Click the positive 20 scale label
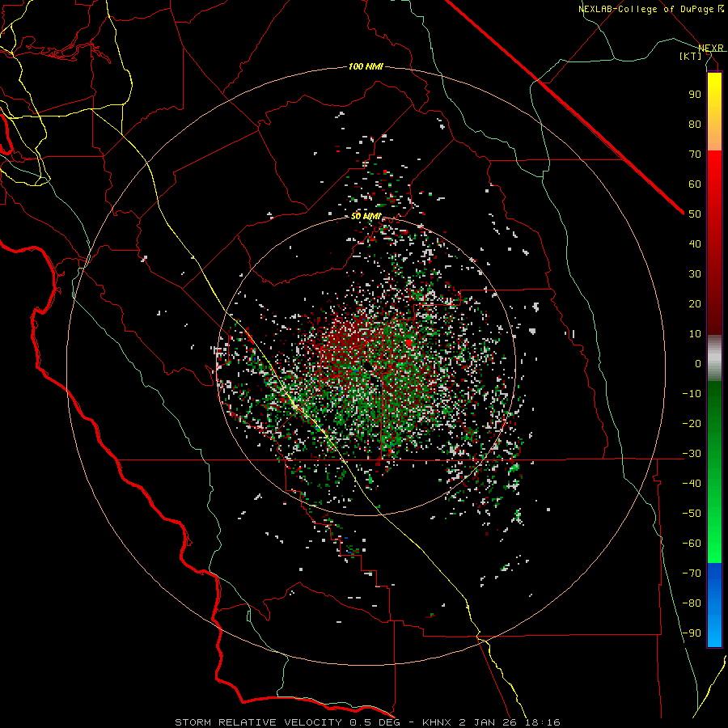728x728 pixels. pyautogui.click(x=695, y=303)
